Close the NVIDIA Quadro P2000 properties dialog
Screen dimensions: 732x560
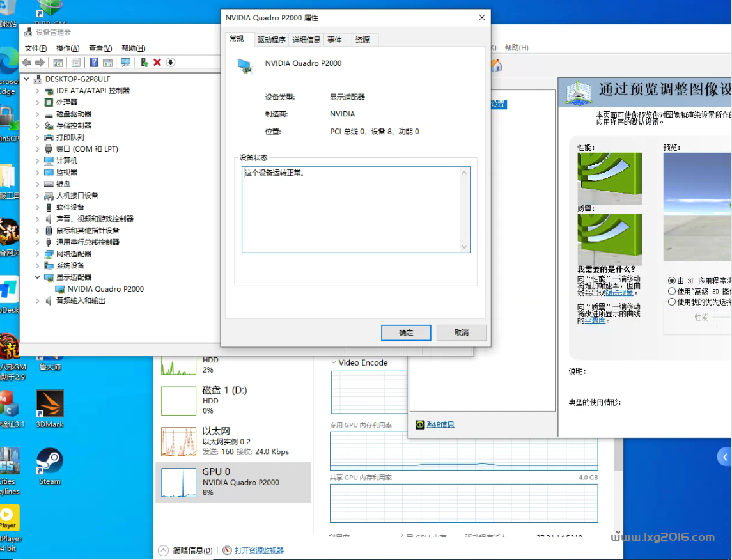click(482, 18)
